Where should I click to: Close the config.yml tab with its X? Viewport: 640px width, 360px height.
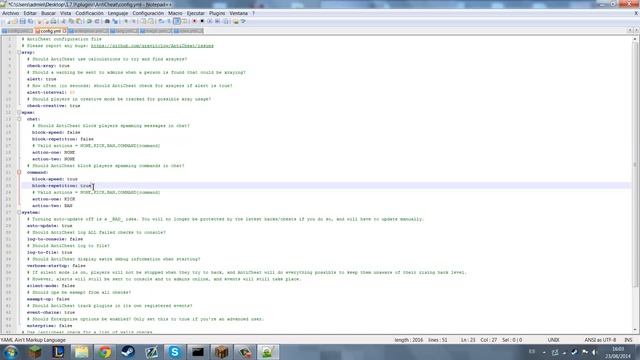click(x=64, y=31)
